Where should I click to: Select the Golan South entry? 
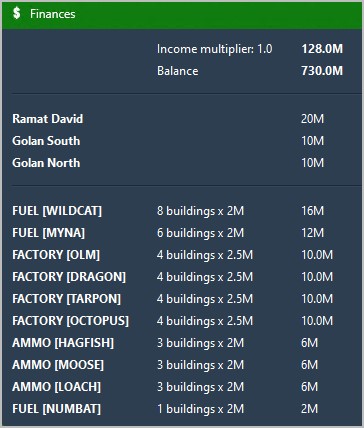coord(46,141)
